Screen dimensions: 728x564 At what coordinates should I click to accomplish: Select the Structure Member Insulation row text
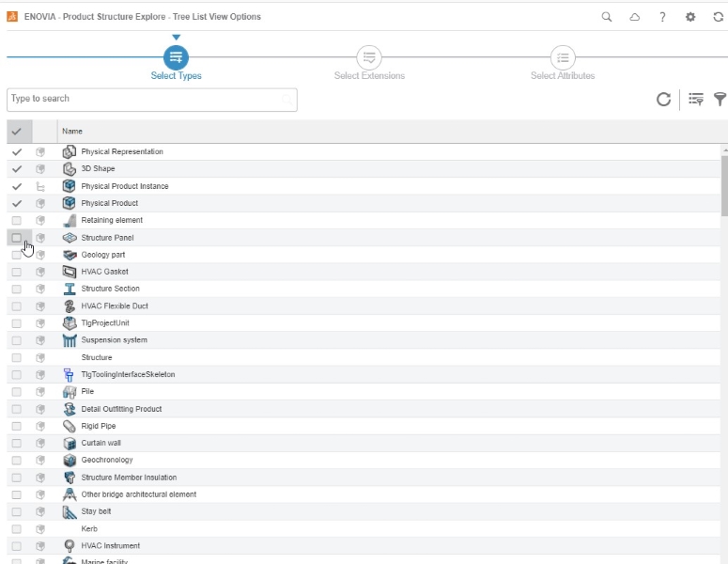point(129,478)
